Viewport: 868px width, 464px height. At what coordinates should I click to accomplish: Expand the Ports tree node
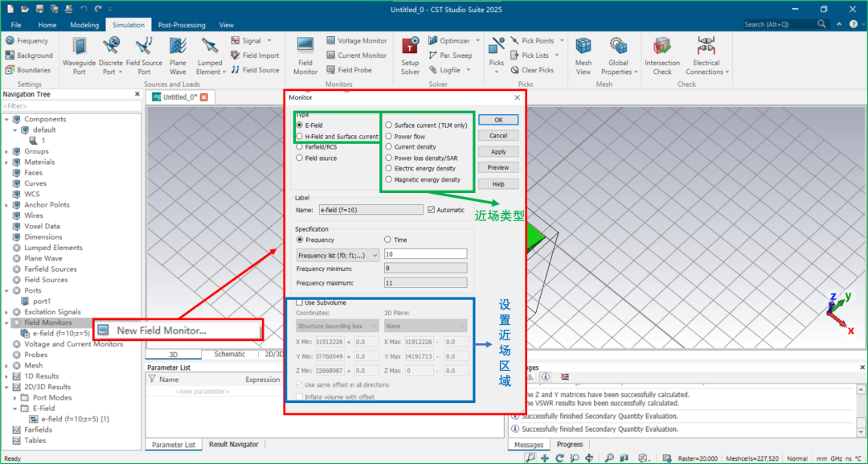coord(7,291)
